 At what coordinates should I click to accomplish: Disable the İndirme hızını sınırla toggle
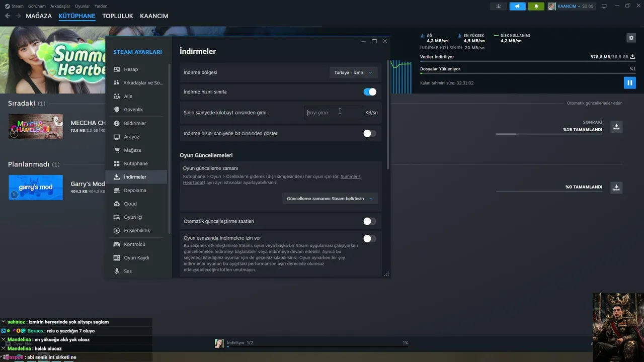370,92
